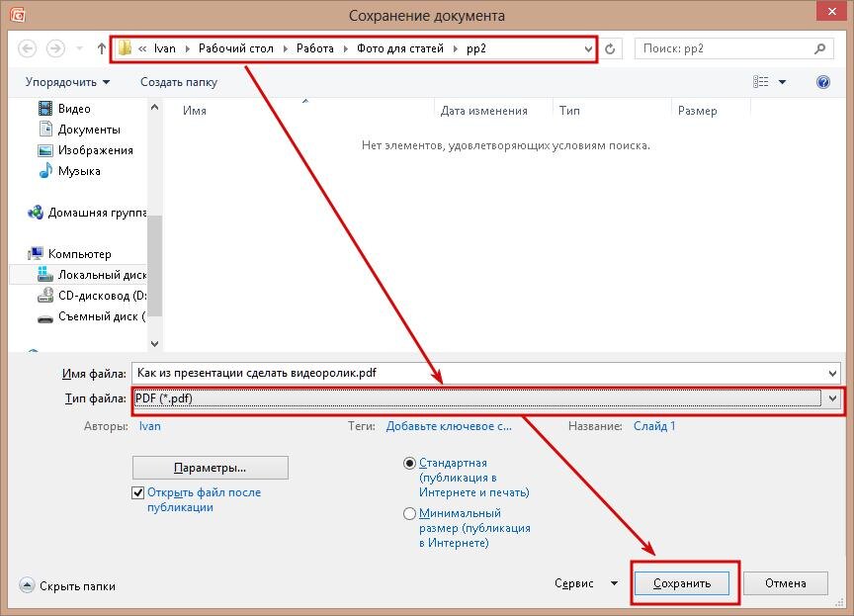Select 'Работа' breadcrumb segment

click(314, 49)
